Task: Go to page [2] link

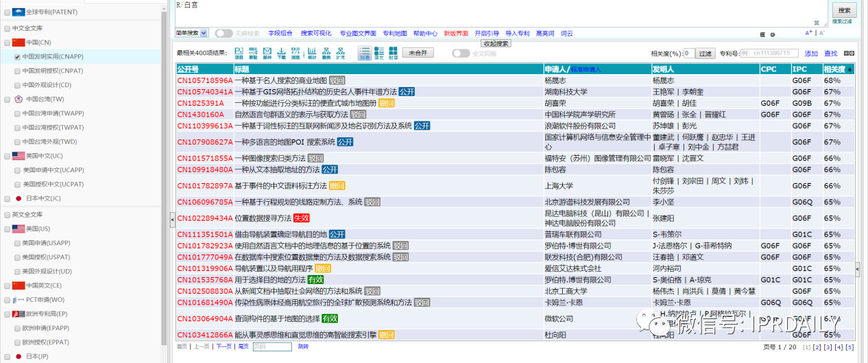Action: pos(816,347)
